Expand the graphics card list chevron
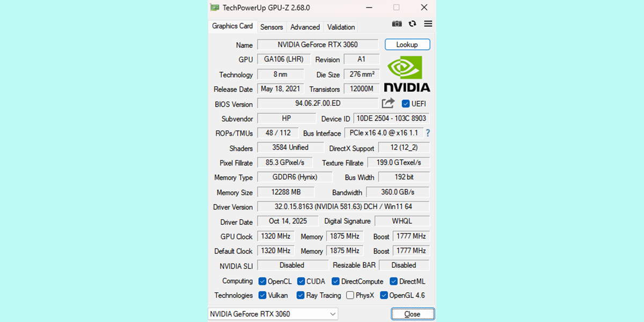This screenshot has height=322, width=644. (333, 314)
